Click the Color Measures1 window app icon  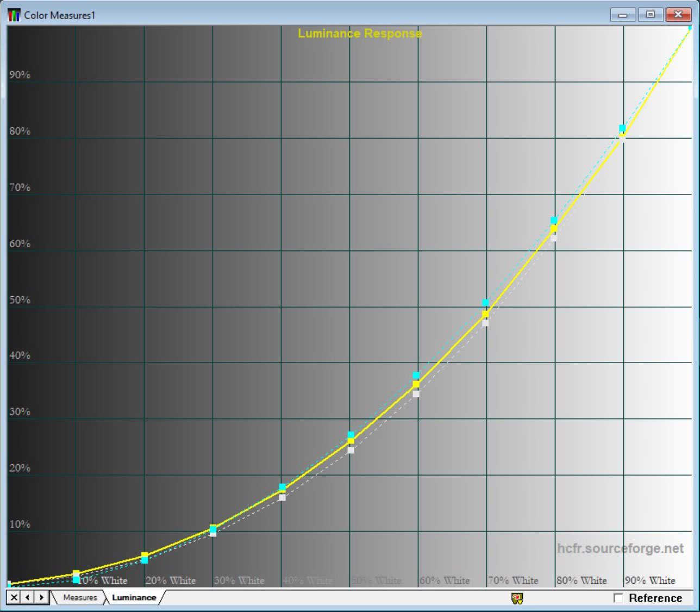[x=14, y=15]
